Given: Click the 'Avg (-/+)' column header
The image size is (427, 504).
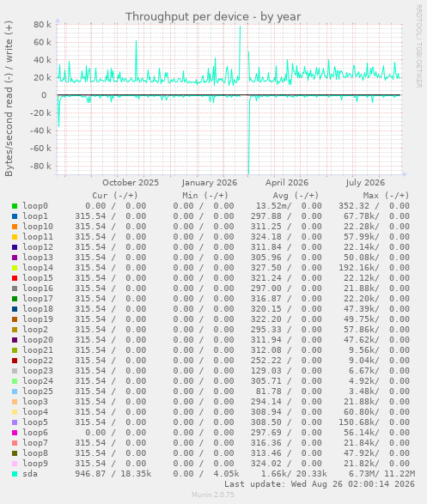Looking at the screenshot, I should 296,196.
